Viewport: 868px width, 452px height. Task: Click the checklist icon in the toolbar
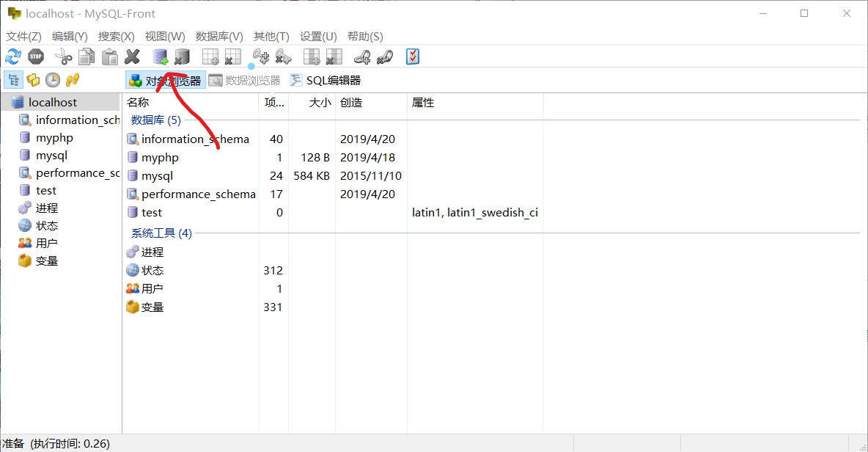[413, 56]
